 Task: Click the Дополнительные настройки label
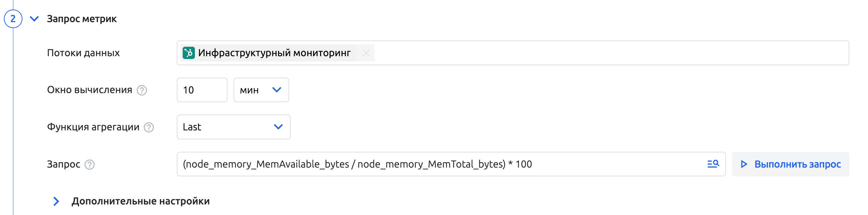coord(141,201)
